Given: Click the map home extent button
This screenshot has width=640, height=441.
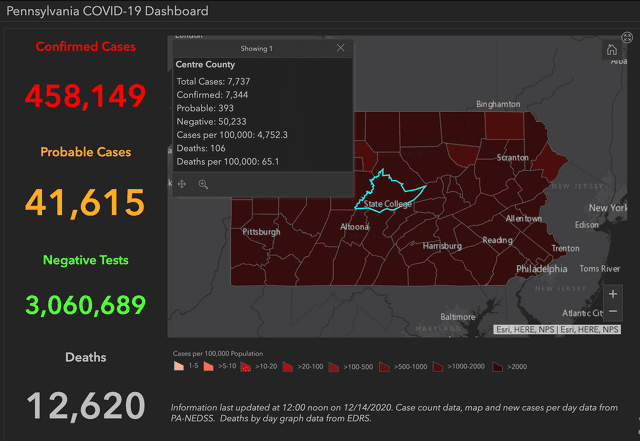Looking at the screenshot, I should point(611,50).
